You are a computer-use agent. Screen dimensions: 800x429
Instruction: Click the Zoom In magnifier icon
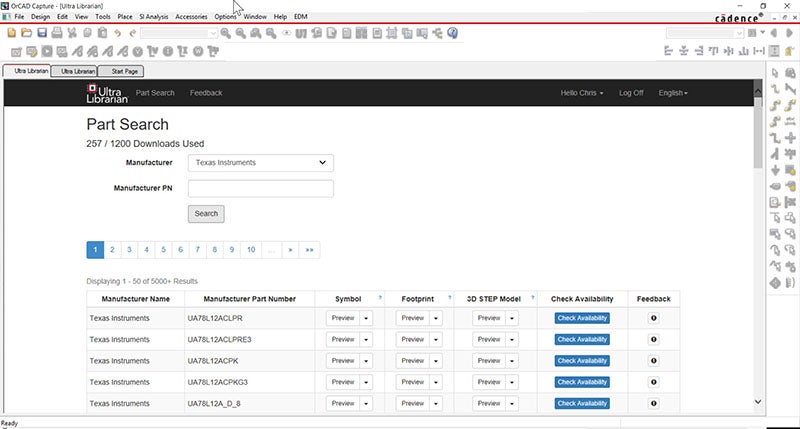pyautogui.click(x=226, y=33)
